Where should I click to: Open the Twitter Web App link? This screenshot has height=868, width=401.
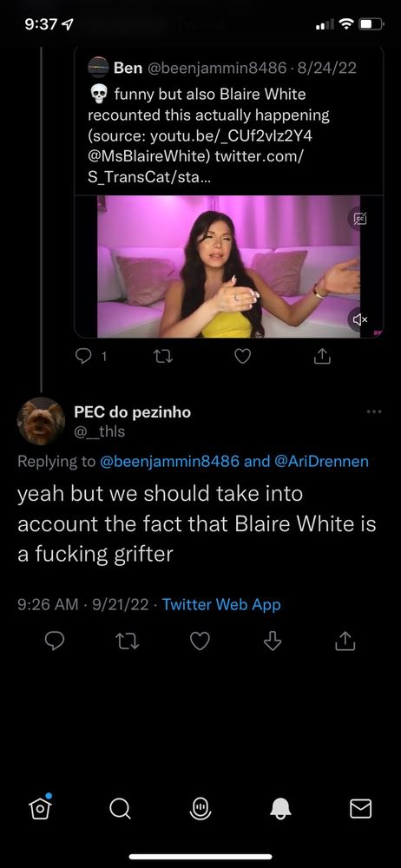pyautogui.click(x=221, y=604)
